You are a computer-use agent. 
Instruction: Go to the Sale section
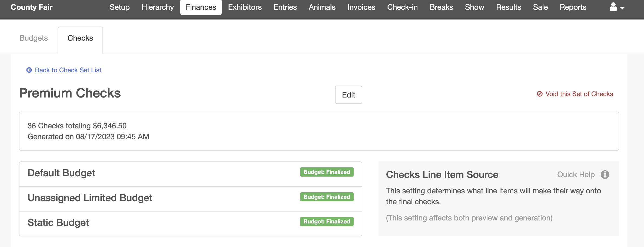540,7
